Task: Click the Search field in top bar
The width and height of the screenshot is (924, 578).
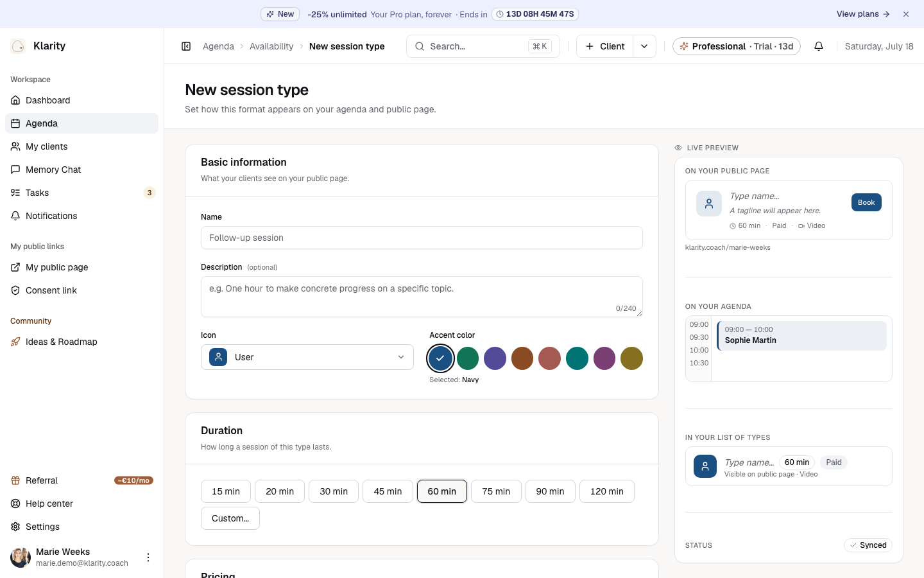Action: click(x=483, y=46)
